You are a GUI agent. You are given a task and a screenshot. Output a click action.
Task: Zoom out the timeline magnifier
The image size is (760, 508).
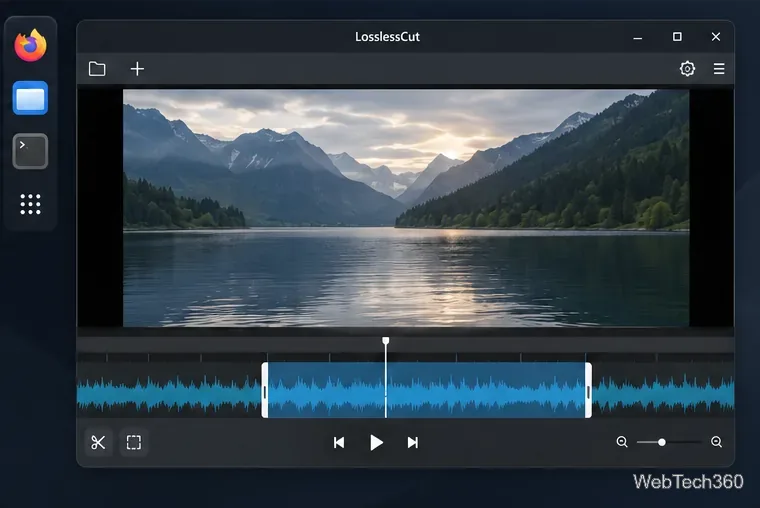coord(622,442)
